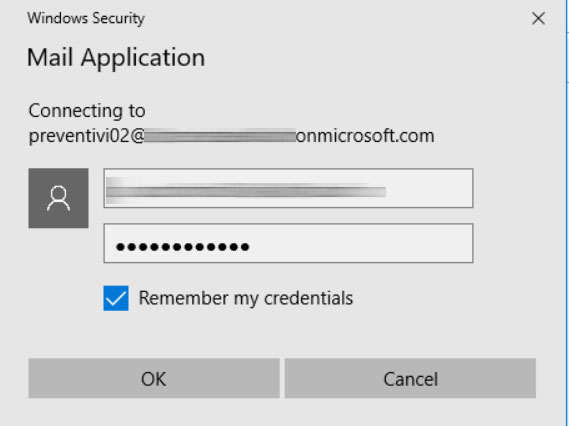Focus the password field with dots
The width and height of the screenshot is (569, 426).
[288, 243]
